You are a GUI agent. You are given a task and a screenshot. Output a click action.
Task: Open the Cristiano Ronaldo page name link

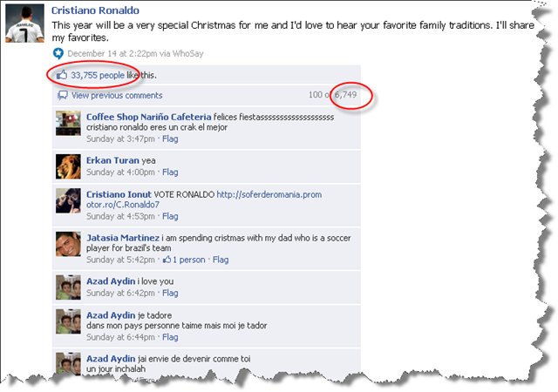coord(95,10)
